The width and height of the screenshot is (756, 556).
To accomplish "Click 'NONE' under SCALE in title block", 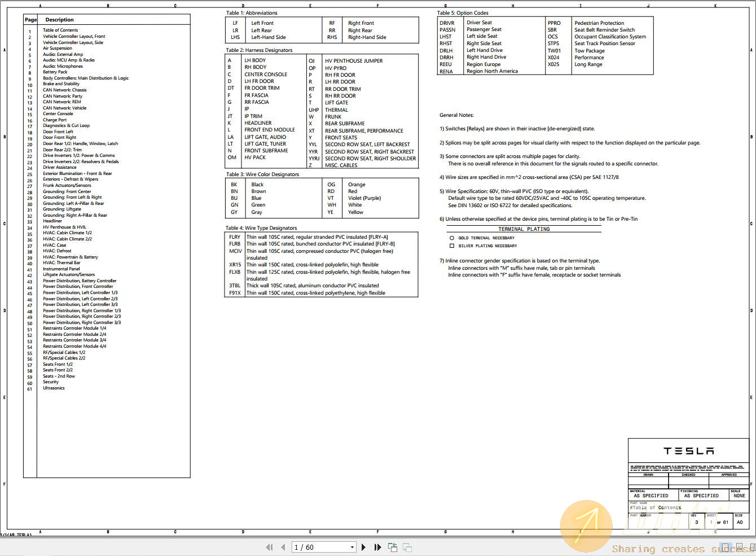I will [x=739, y=496].
